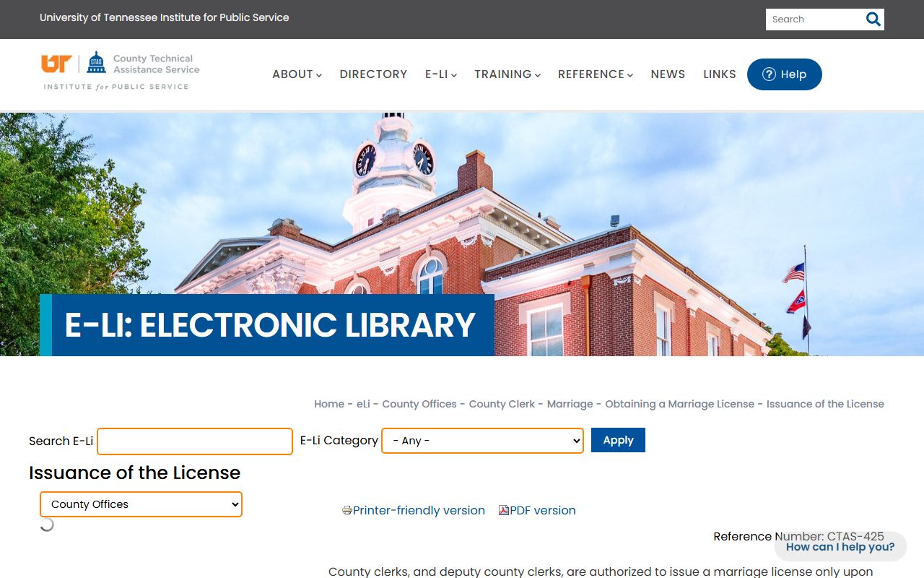Click the Issuance of the License heading

coord(134,473)
